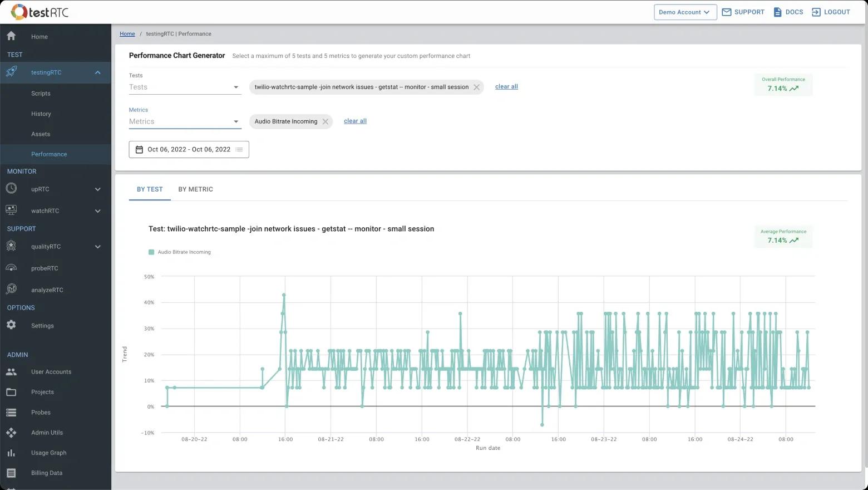This screenshot has width=868, height=490.
Task: Click the probeRTC gauge icon
Action: pyautogui.click(x=11, y=268)
